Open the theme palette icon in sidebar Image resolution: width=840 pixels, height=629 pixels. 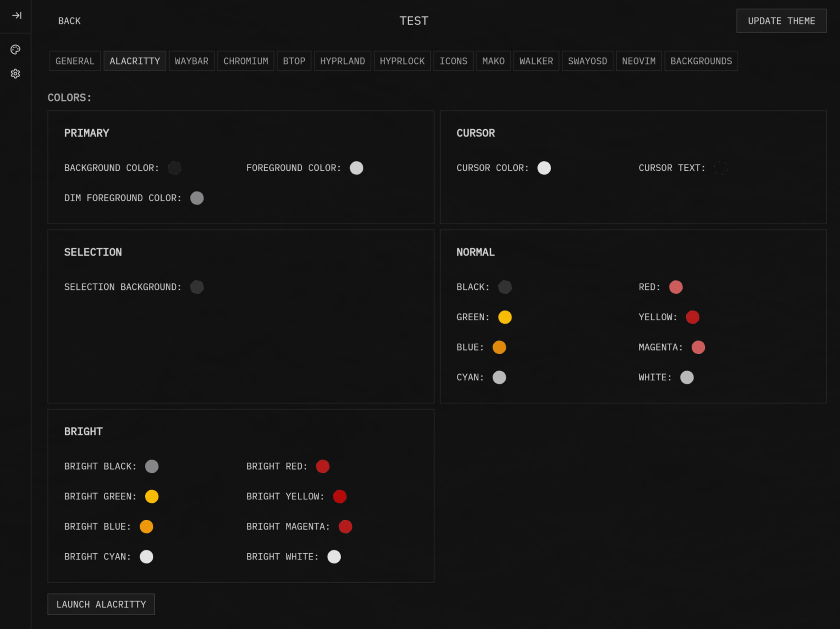[x=16, y=50]
